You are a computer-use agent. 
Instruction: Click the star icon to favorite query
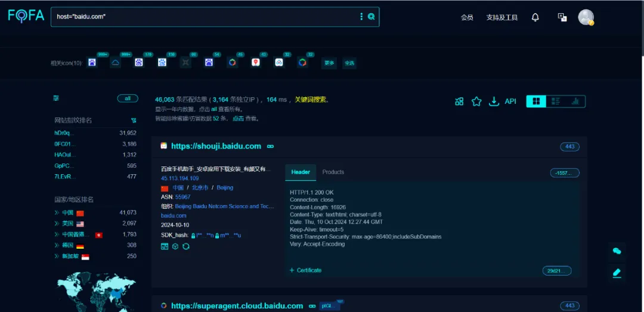pyautogui.click(x=476, y=101)
